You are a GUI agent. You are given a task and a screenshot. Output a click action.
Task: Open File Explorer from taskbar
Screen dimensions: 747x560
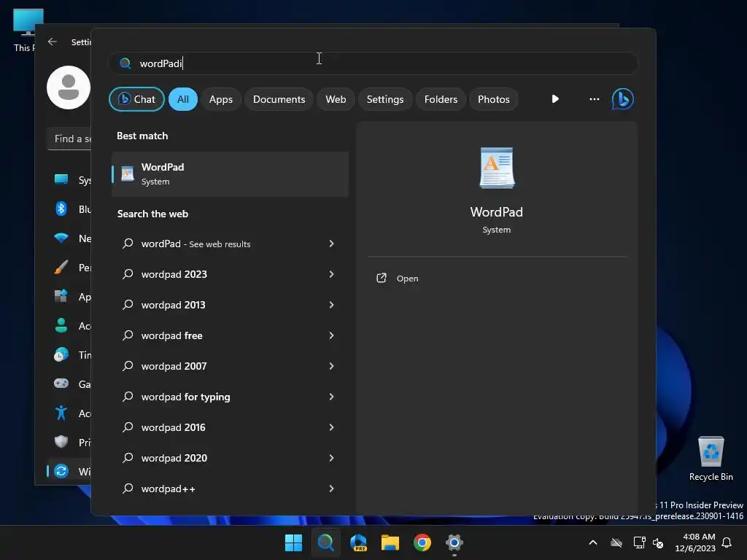tap(390, 542)
